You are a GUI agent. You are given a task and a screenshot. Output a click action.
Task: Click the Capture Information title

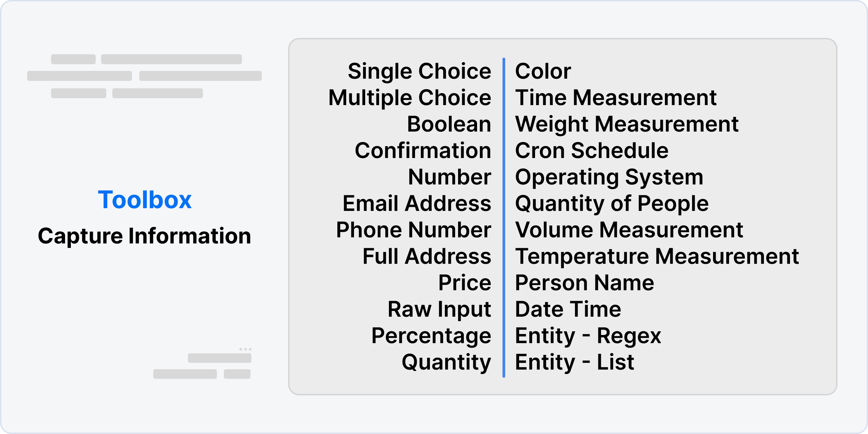pos(144,236)
